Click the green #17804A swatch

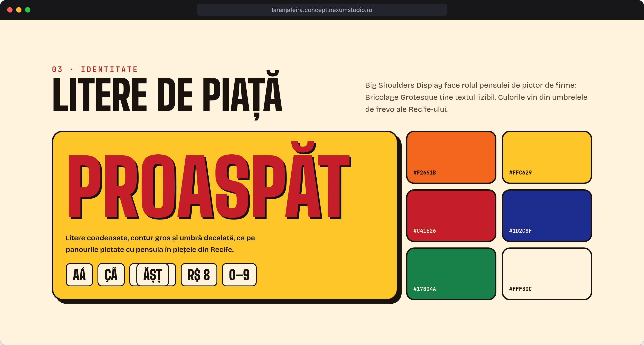tap(451, 274)
